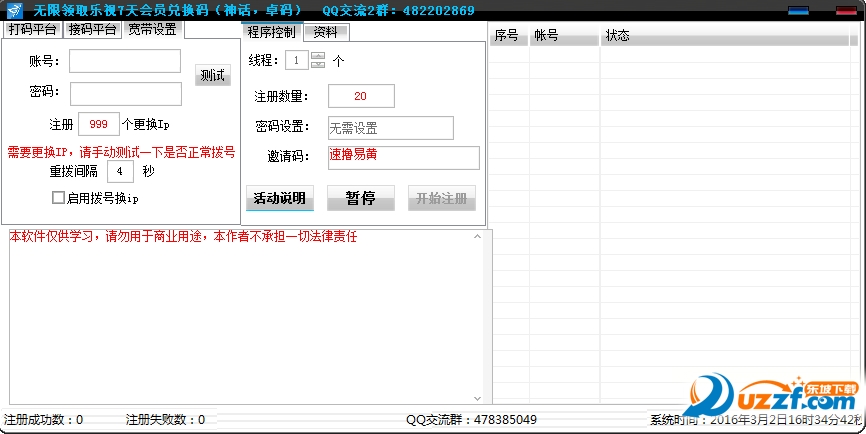This screenshot has width=866, height=434.
Task: Switch to the 接码平台 tab
Action: pos(92,29)
